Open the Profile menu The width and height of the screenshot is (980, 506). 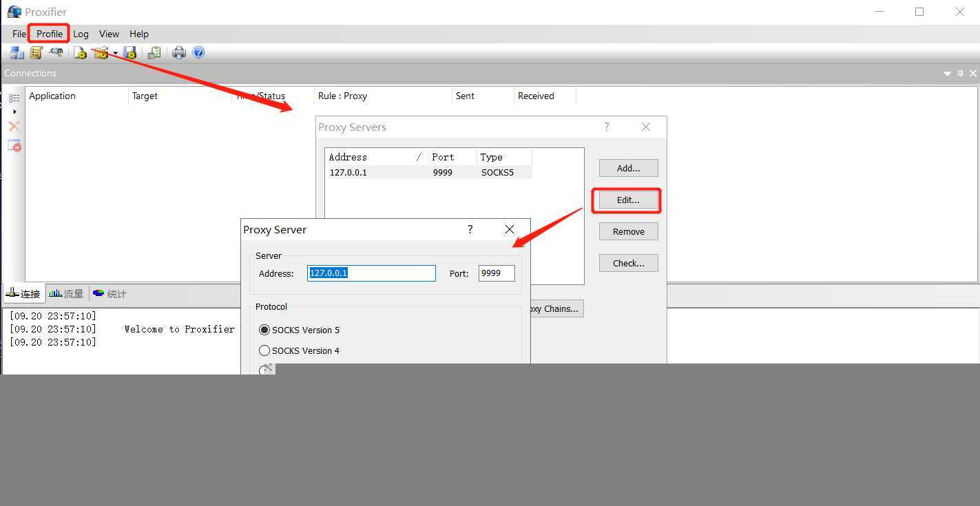50,34
